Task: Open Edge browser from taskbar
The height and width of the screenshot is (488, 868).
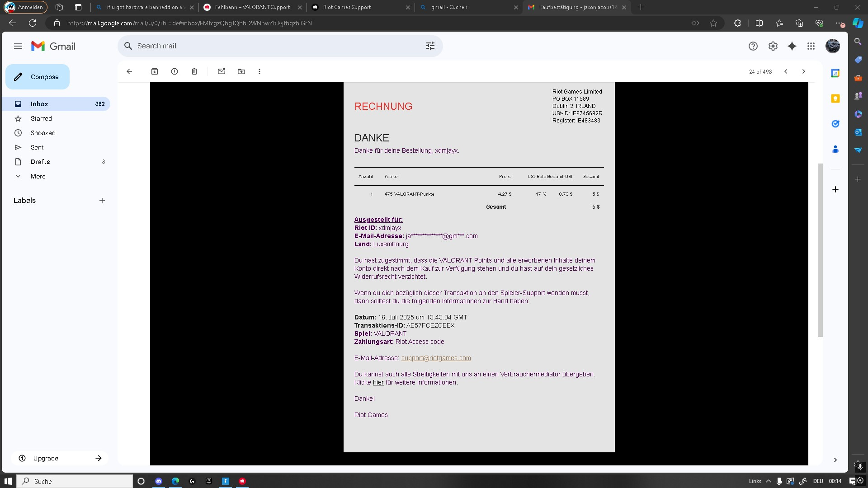Action: (175, 481)
